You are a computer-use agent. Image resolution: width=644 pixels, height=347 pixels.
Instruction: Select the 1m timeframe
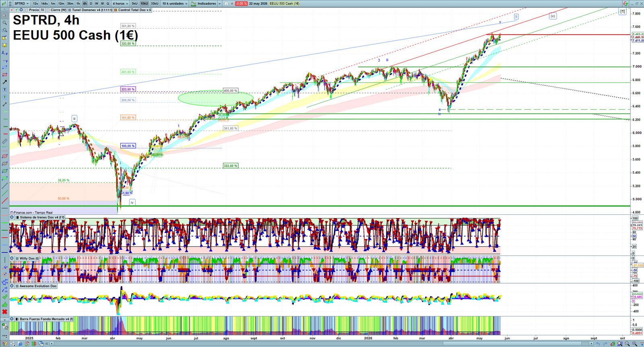53,4
